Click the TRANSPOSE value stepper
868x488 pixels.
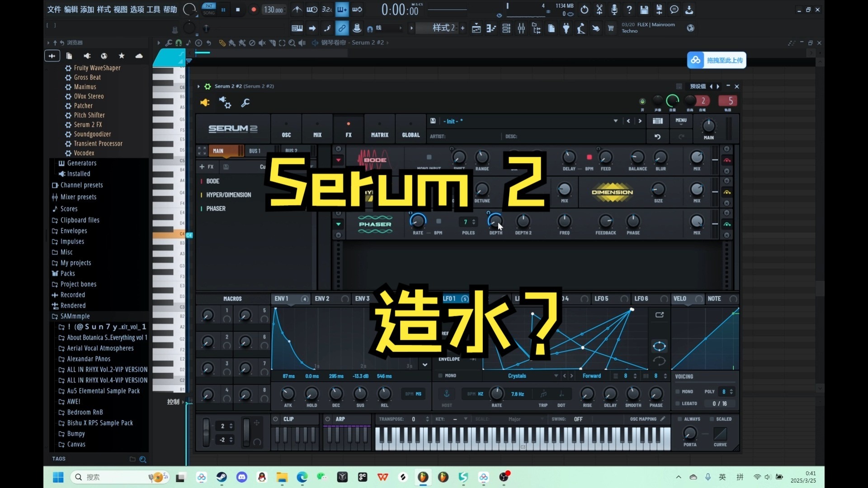click(x=427, y=419)
